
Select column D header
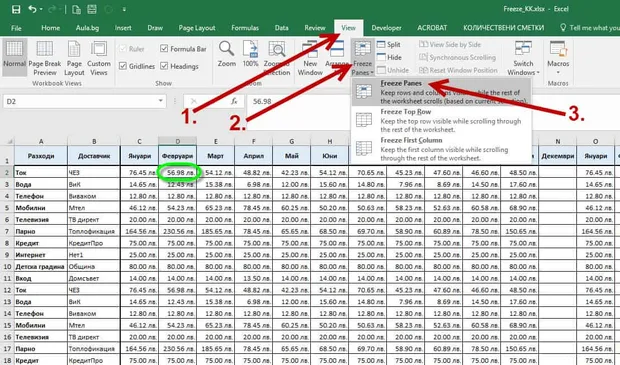tap(178, 141)
